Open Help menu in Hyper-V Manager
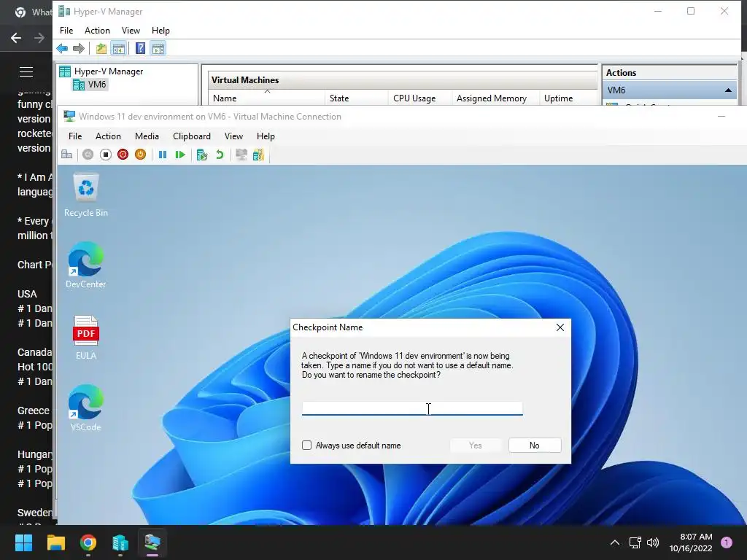 [160, 31]
